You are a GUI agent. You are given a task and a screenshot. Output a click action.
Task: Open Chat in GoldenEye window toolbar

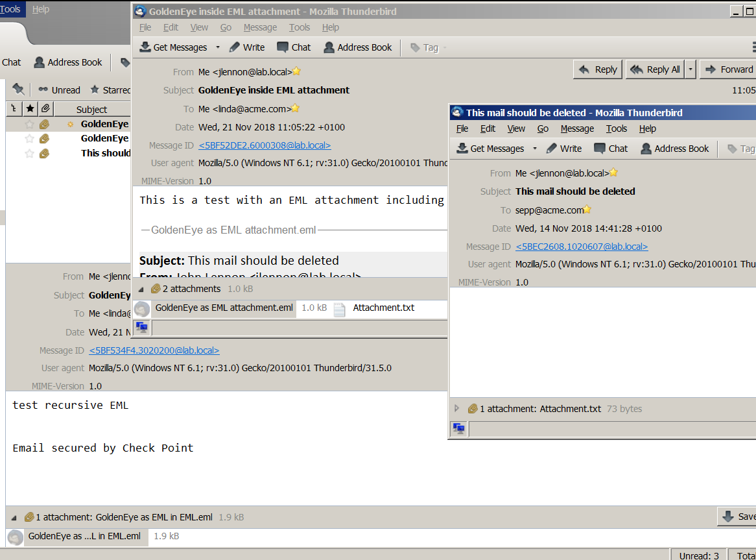tap(294, 47)
